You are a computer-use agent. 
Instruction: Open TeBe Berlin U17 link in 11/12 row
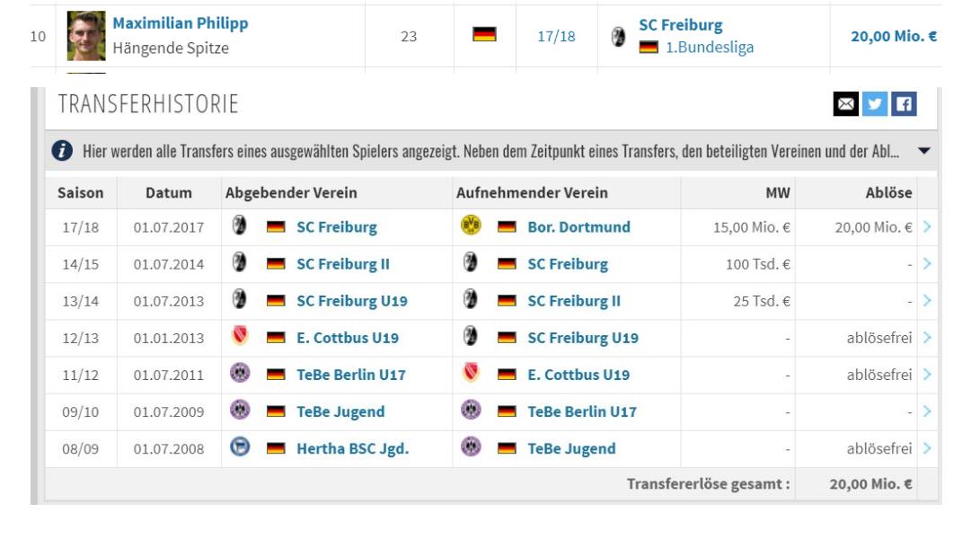click(x=350, y=375)
